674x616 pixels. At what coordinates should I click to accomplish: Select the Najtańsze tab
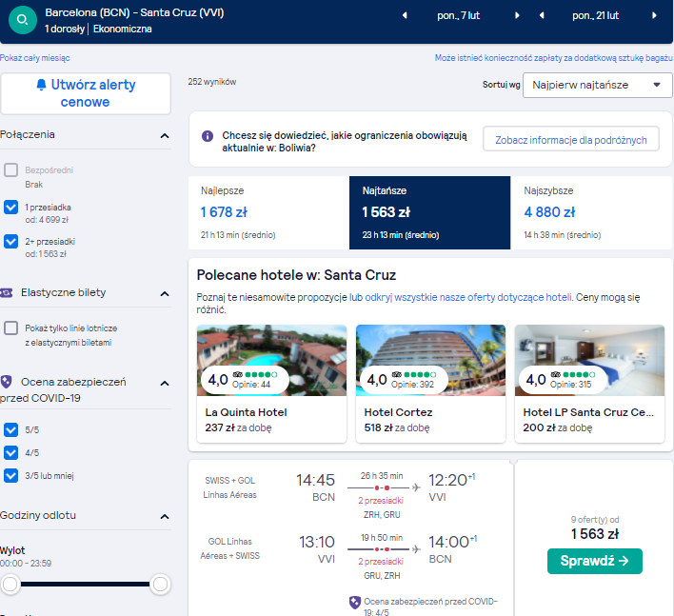430,212
